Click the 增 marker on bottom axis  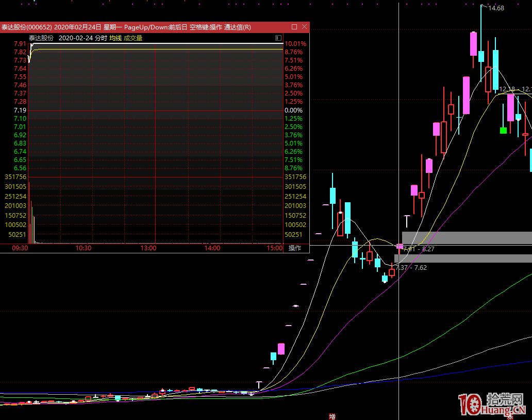332,416
